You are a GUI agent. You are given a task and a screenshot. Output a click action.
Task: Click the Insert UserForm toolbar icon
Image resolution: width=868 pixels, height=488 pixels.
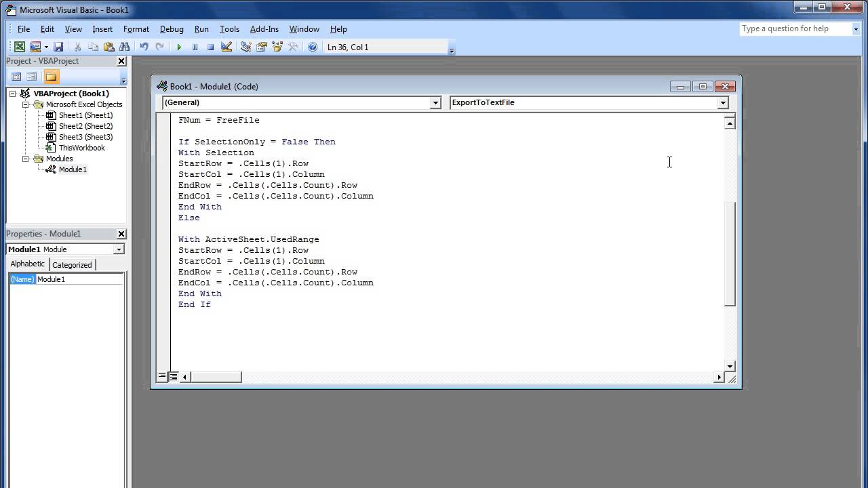(35, 47)
